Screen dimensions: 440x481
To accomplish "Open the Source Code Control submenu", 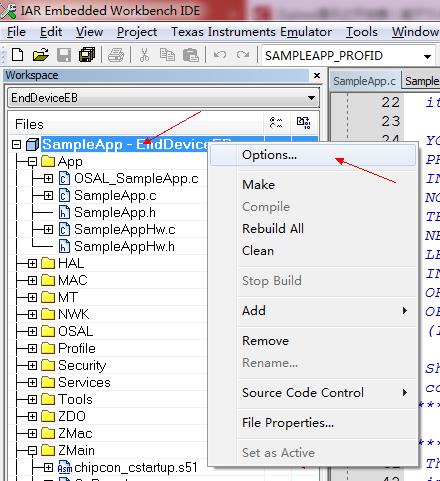I will click(x=313, y=393).
